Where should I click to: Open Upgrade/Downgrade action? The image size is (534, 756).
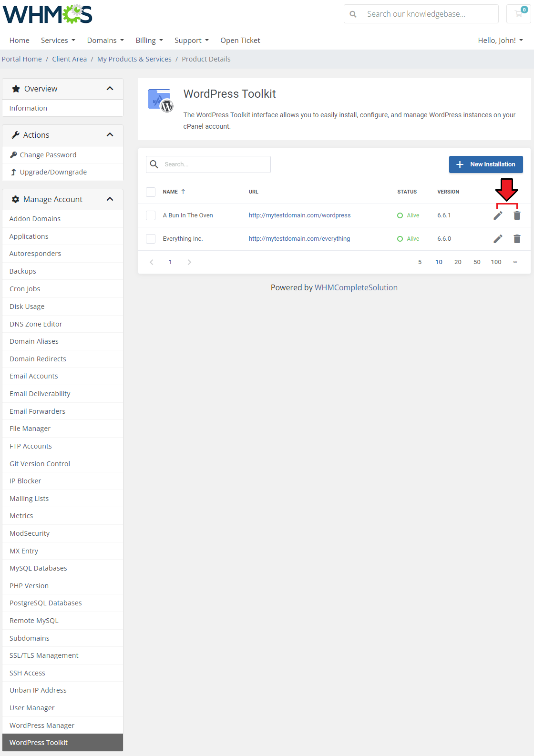[x=63, y=172]
